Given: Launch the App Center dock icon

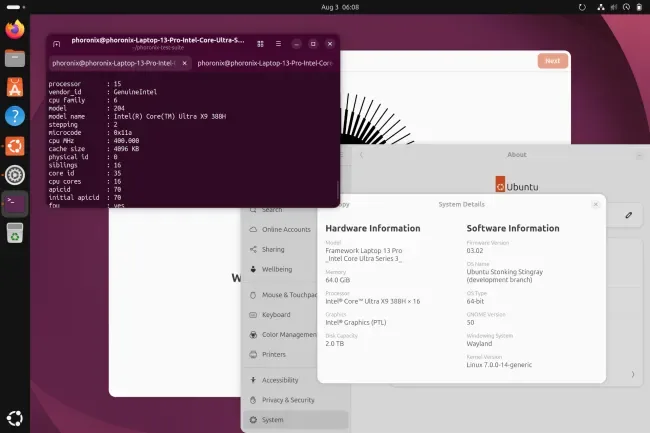Looking at the screenshot, I should pos(15,87).
